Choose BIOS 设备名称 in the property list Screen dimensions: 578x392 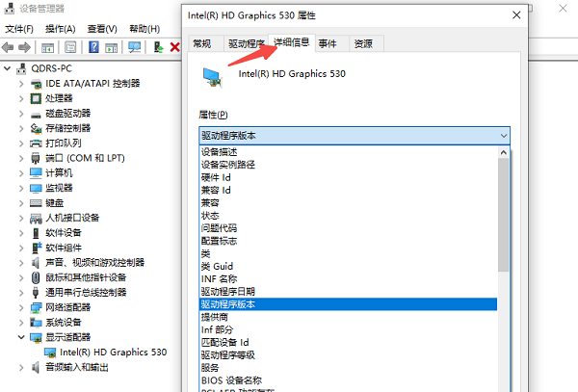coord(348,380)
